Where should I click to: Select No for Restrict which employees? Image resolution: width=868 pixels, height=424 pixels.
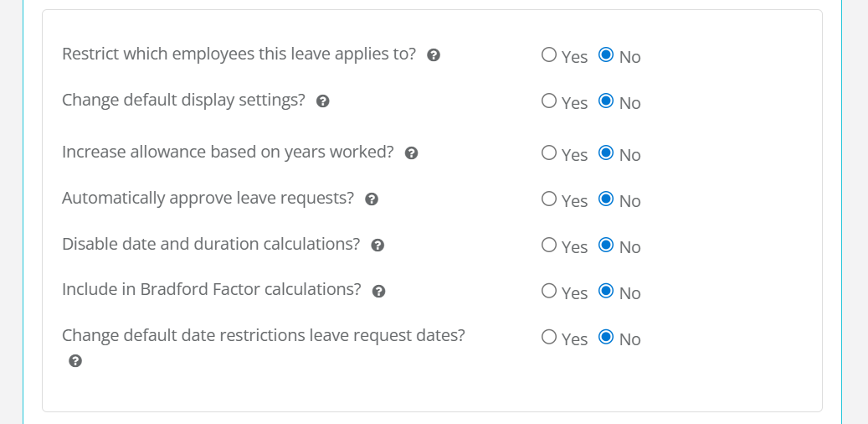point(606,55)
